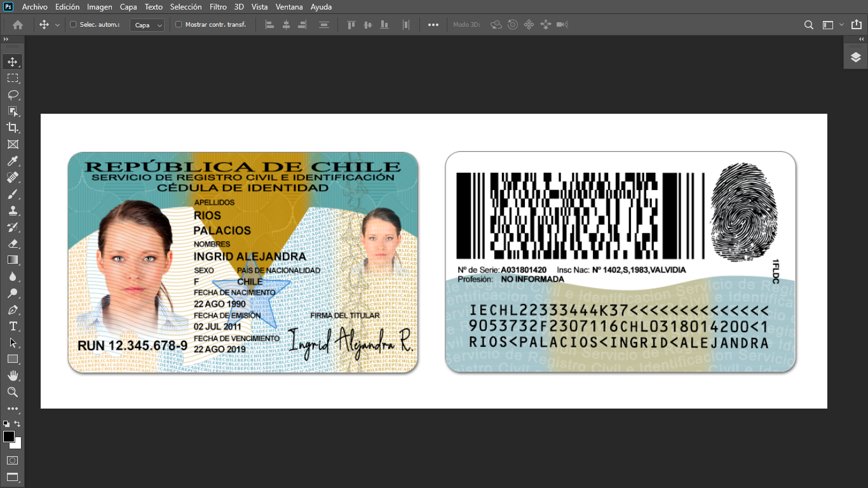Open additional options three-dots in options bar
The image size is (868, 488).
(x=433, y=25)
